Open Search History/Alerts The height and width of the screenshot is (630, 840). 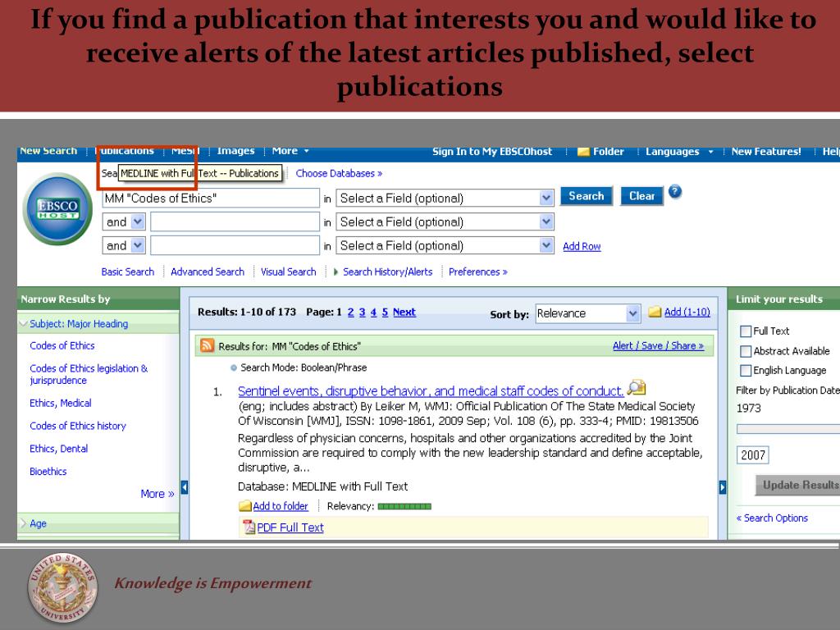(387, 272)
